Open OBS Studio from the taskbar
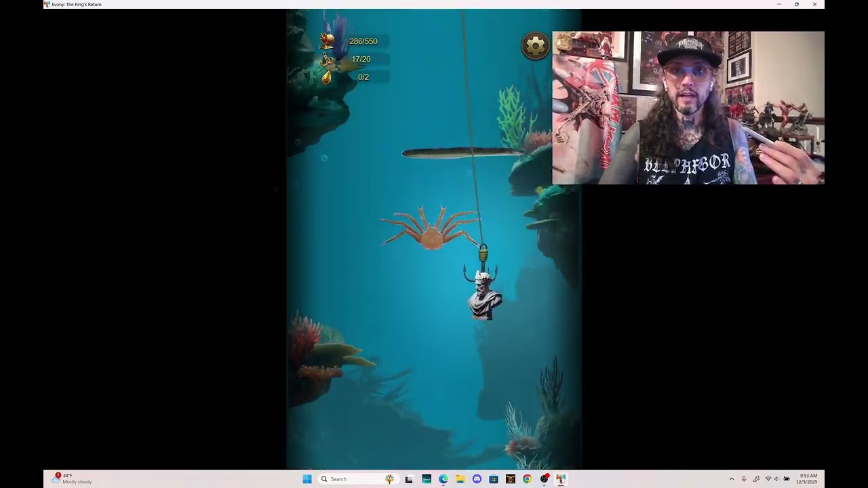The width and height of the screenshot is (868, 488). pos(544,479)
